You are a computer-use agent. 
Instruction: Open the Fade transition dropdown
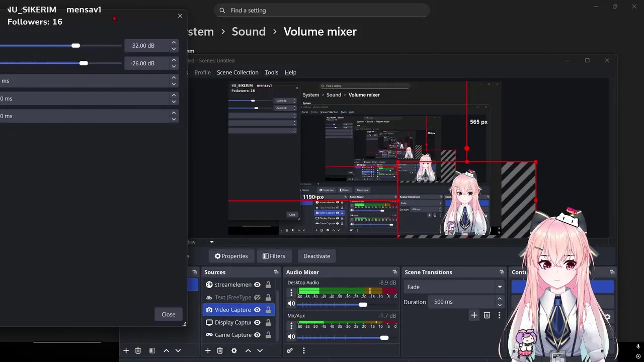pos(454,287)
